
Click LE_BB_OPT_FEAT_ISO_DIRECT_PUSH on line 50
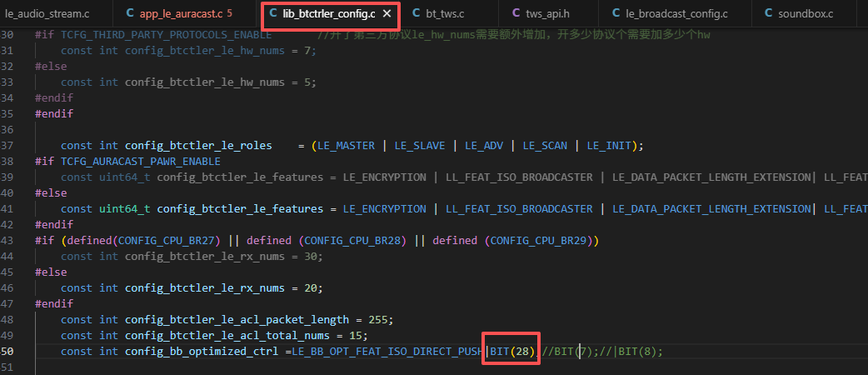[388, 351]
